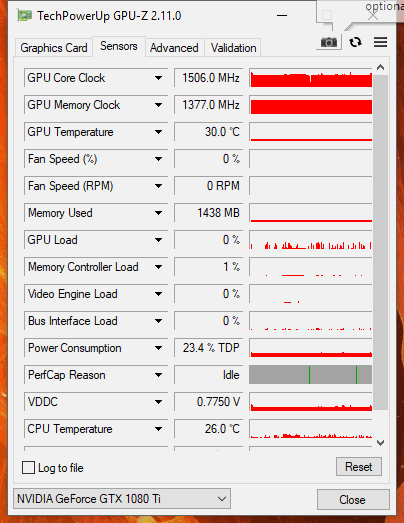
Task: Open GPU Load dropdown arrow
Action: coord(158,240)
